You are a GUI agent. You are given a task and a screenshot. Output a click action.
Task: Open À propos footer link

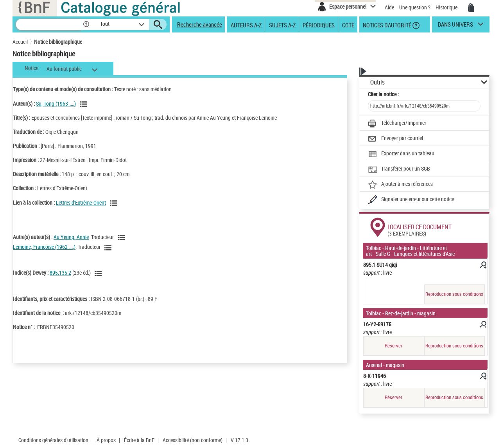[x=106, y=440]
